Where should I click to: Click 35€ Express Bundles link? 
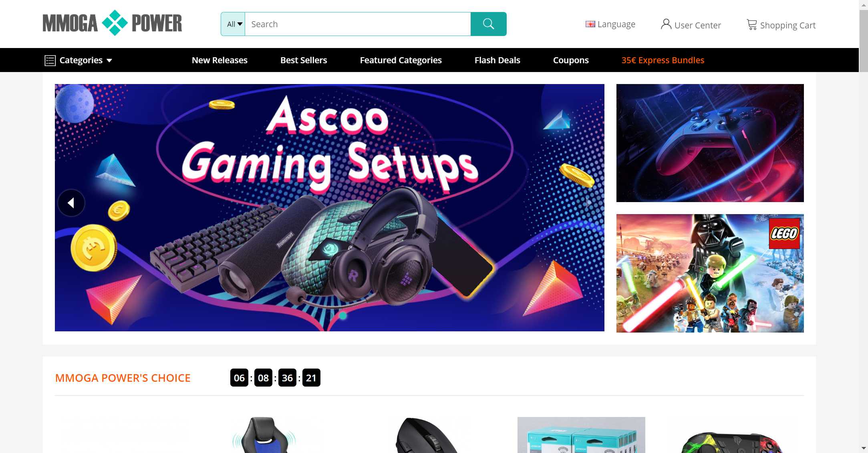click(x=663, y=60)
